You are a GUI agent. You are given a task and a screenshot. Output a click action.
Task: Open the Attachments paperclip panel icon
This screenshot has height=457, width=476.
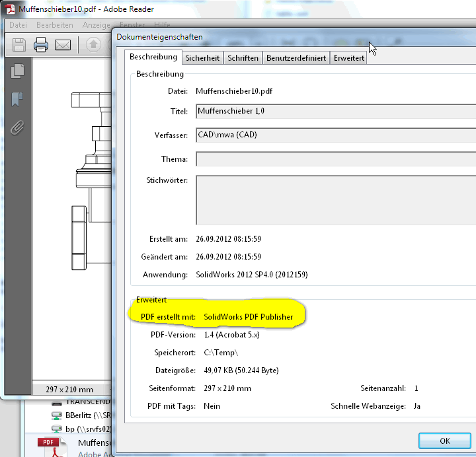click(x=17, y=127)
